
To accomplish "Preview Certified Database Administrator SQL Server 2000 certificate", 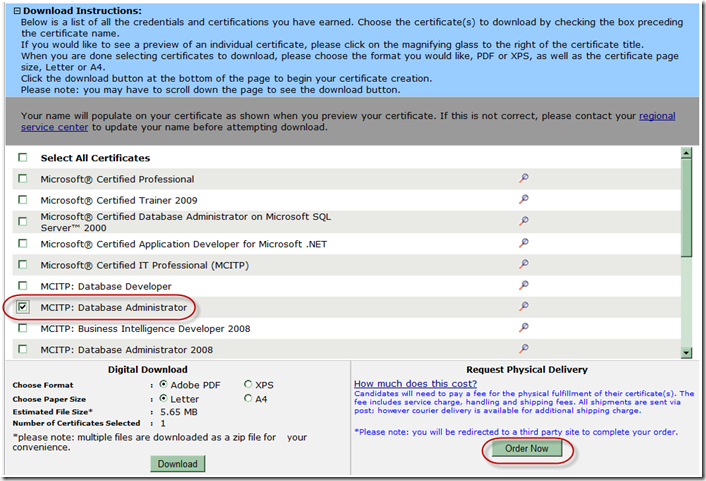I will coord(524,221).
